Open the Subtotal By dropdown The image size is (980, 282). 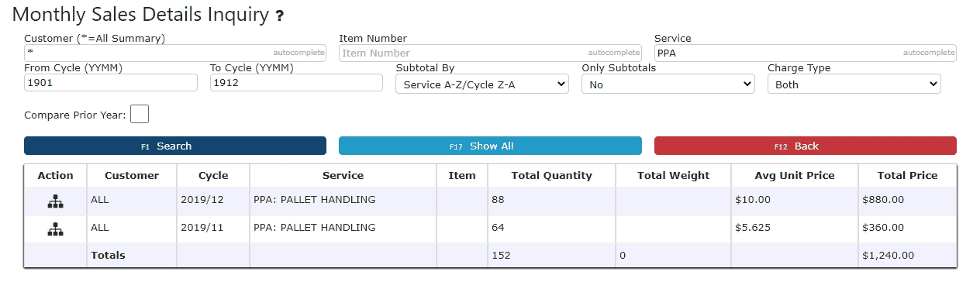482,84
